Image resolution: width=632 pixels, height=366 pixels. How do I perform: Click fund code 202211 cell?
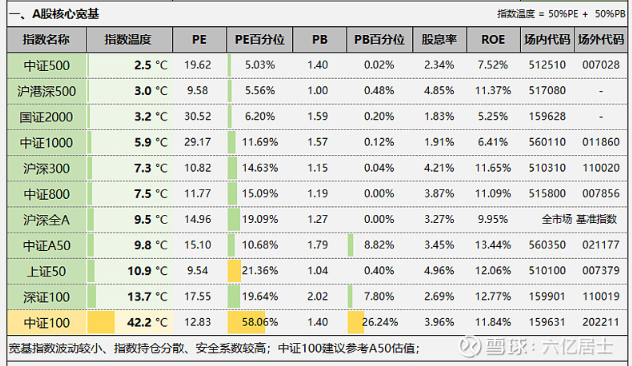coord(601,322)
